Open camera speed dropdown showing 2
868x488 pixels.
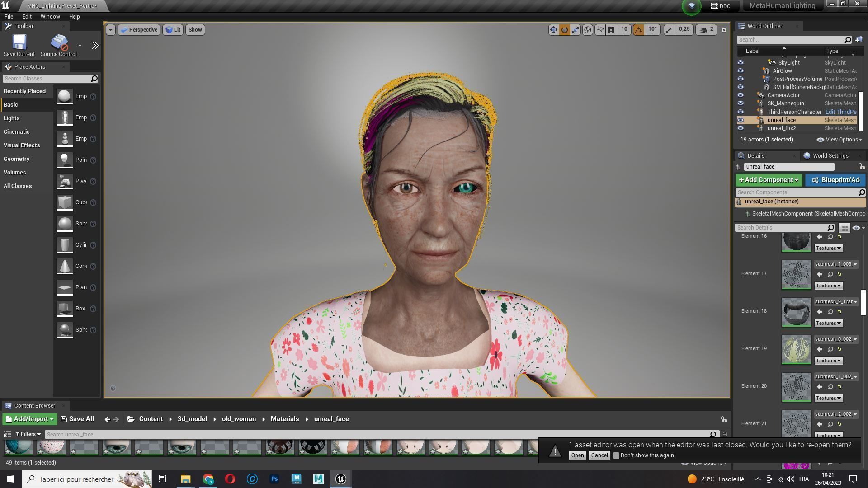click(x=707, y=30)
